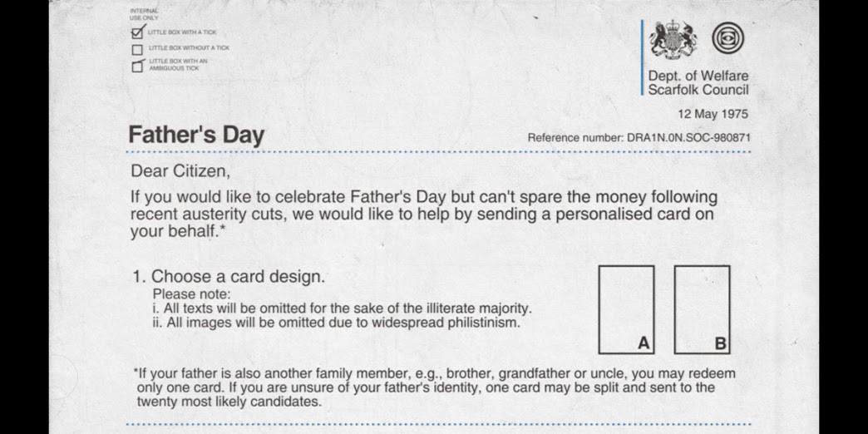This screenshot has width=868, height=434.
Task: Toggle the box with an ambiguous tick
Action: pos(138,66)
